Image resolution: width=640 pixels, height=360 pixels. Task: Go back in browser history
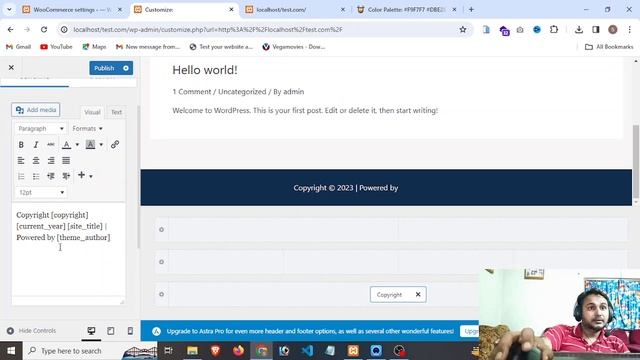point(11,29)
